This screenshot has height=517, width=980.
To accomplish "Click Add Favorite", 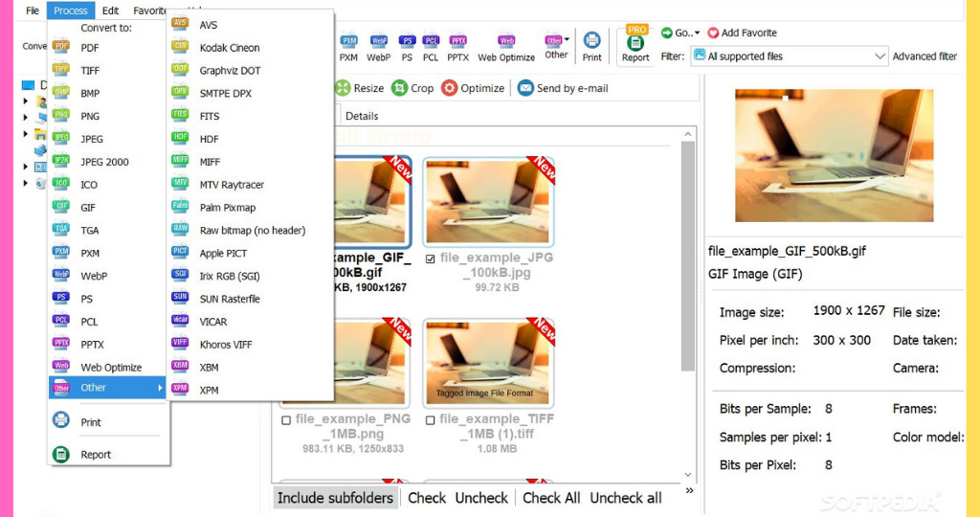I will pos(743,33).
